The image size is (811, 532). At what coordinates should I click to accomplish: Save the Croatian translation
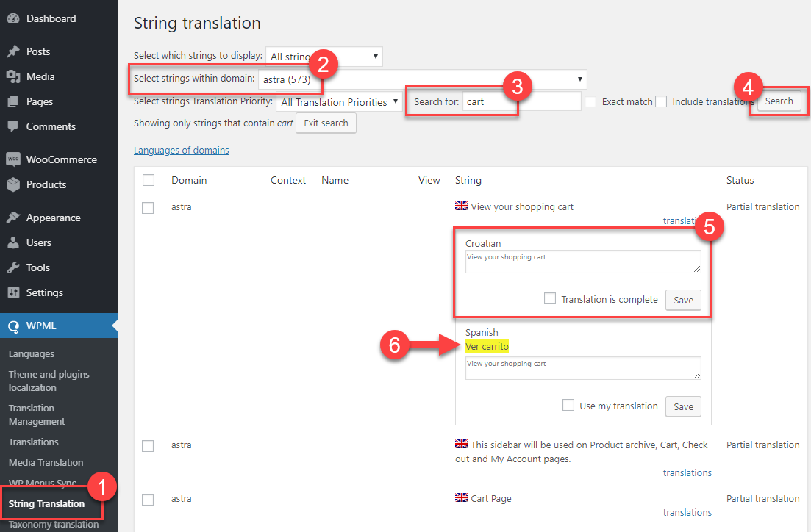[683, 300]
